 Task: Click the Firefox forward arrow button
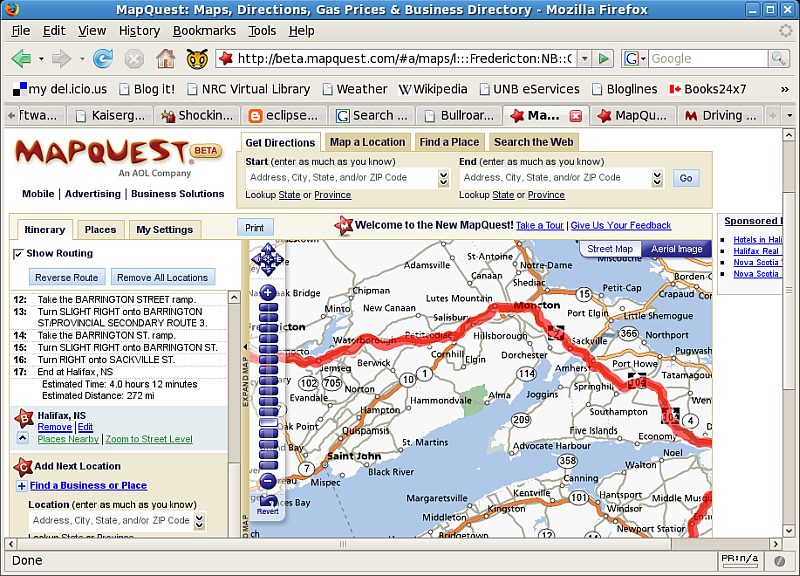[x=62, y=59]
